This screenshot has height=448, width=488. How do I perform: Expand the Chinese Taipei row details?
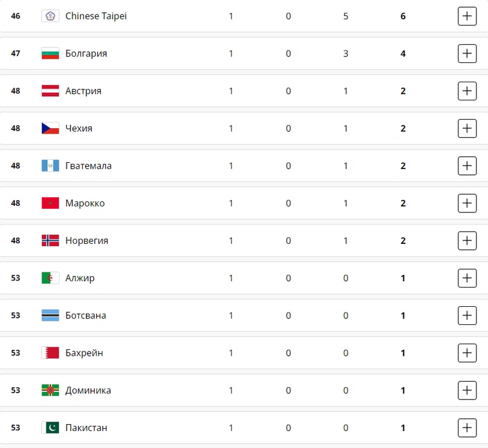(x=467, y=16)
